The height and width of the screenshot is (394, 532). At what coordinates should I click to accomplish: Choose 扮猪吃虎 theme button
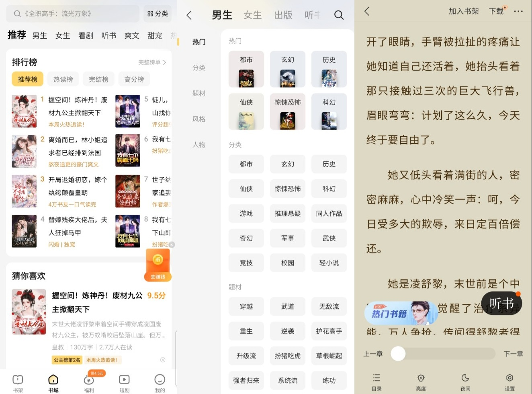288,356
